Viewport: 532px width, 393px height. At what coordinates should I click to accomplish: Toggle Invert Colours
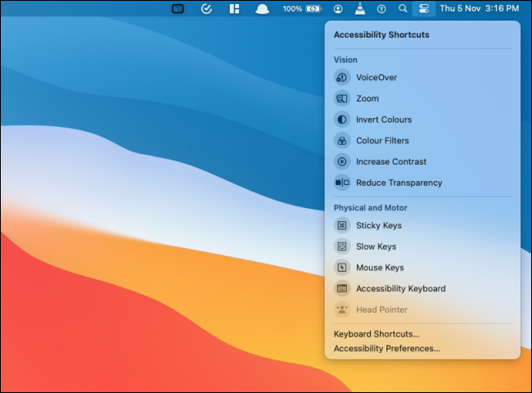pos(422,120)
